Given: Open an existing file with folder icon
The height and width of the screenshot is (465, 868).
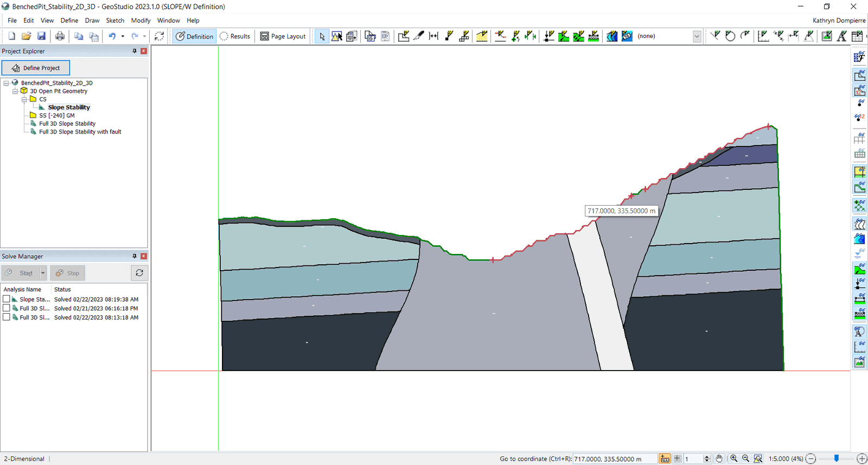Looking at the screenshot, I should pyautogui.click(x=26, y=36).
